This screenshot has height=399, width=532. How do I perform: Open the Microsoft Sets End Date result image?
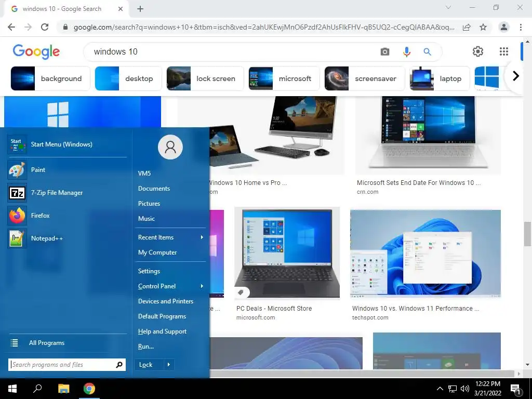pos(428,135)
